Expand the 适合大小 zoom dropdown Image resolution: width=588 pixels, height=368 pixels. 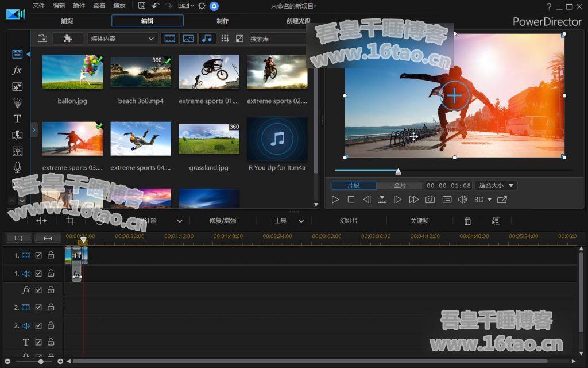tap(497, 185)
